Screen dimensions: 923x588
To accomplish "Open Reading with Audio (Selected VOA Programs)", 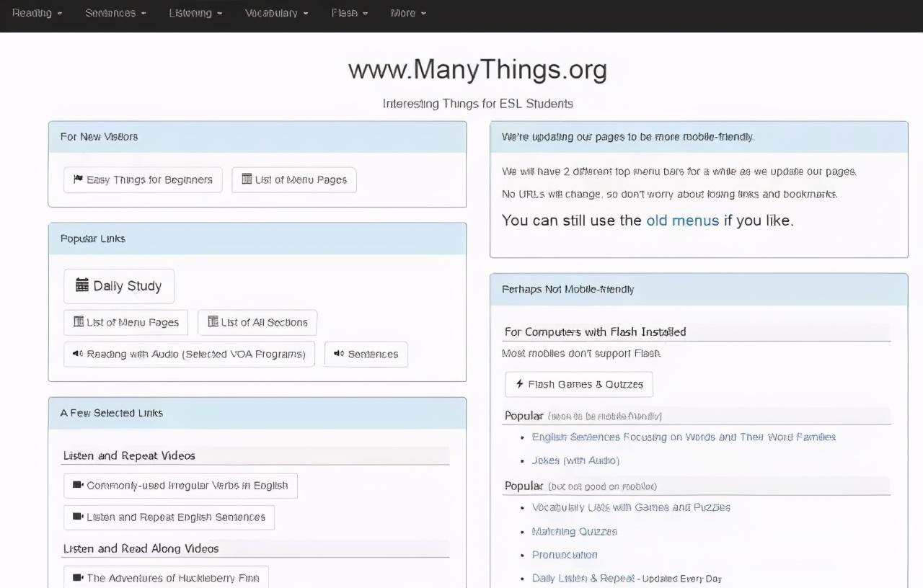I will 189,355.
